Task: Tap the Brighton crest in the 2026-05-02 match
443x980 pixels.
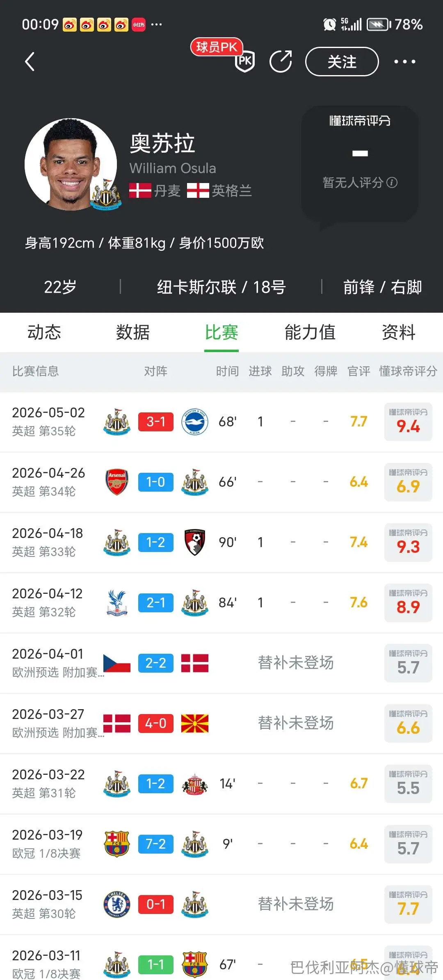Action: (x=195, y=421)
